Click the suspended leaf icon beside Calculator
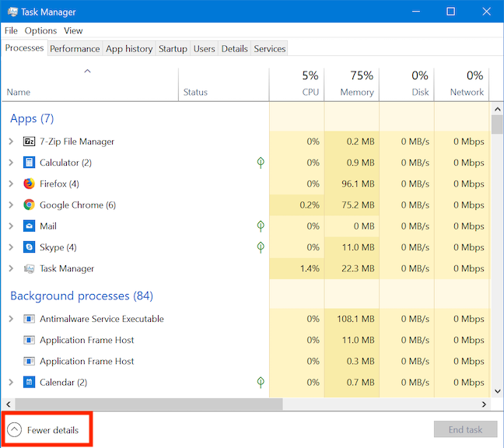The image size is (504, 448). pyautogui.click(x=261, y=163)
